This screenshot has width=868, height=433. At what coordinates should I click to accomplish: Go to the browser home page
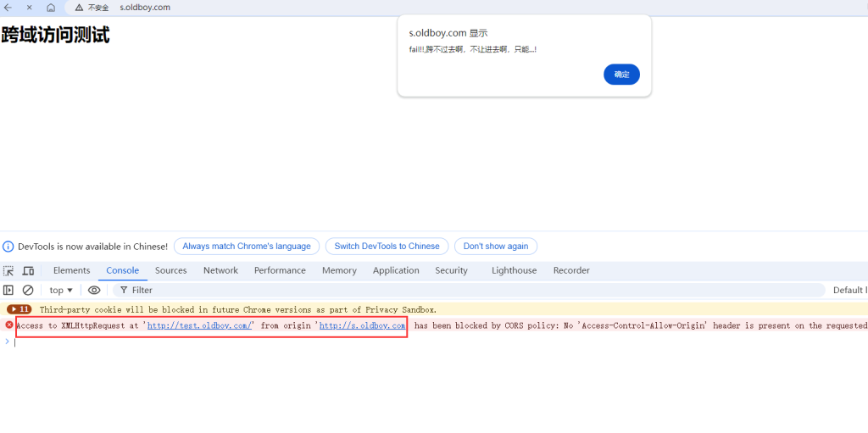coord(51,8)
